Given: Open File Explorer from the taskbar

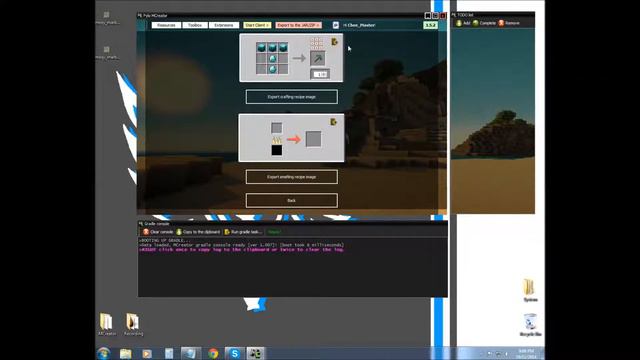Looking at the screenshot, I should click(126, 353).
